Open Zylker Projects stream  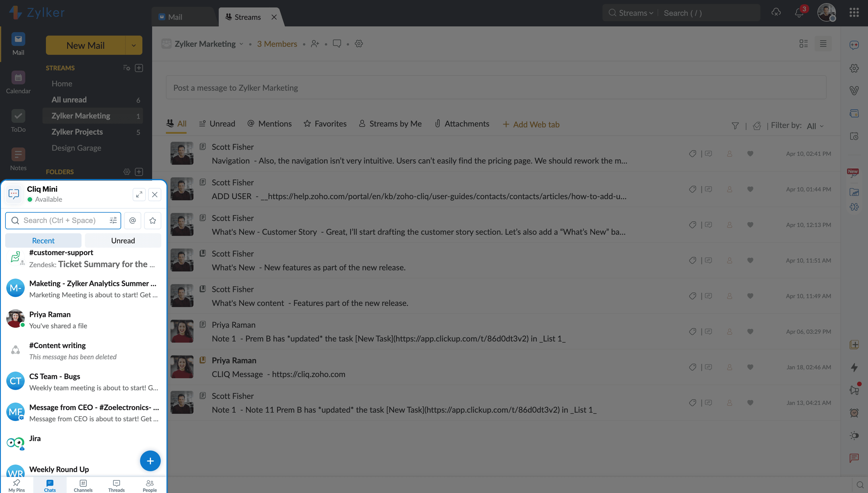tap(93, 132)
